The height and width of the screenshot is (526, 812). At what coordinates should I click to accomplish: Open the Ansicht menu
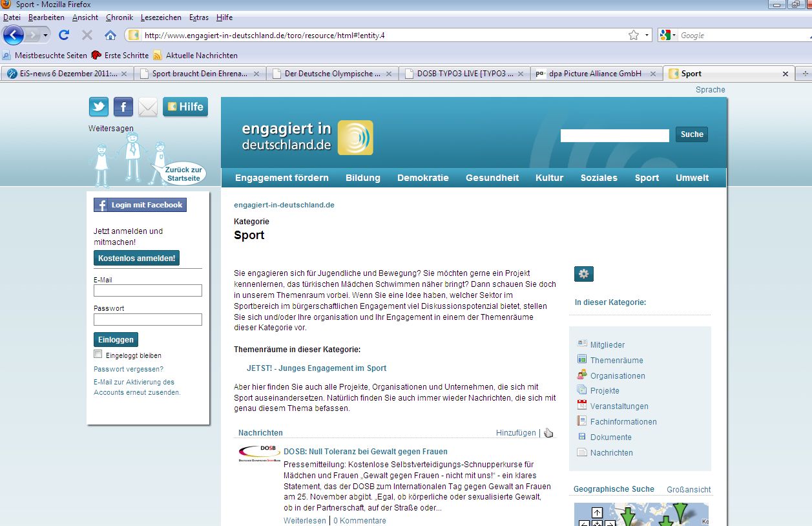click(x=85, y=17)
